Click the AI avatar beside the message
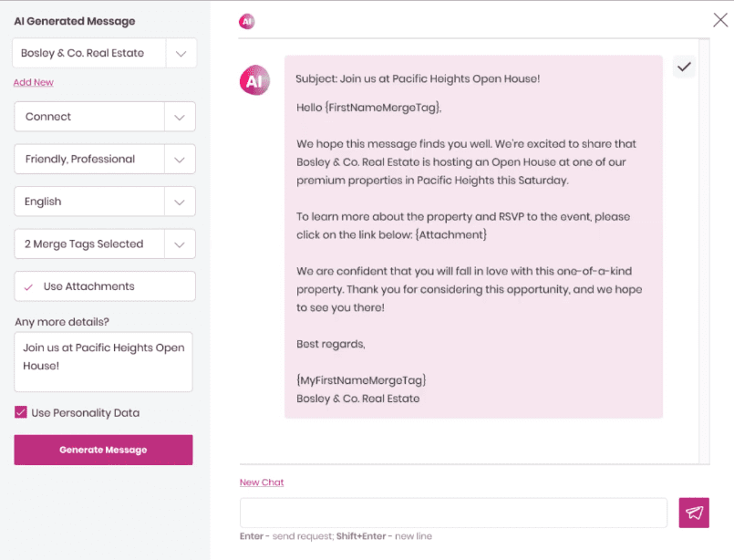 254,80
